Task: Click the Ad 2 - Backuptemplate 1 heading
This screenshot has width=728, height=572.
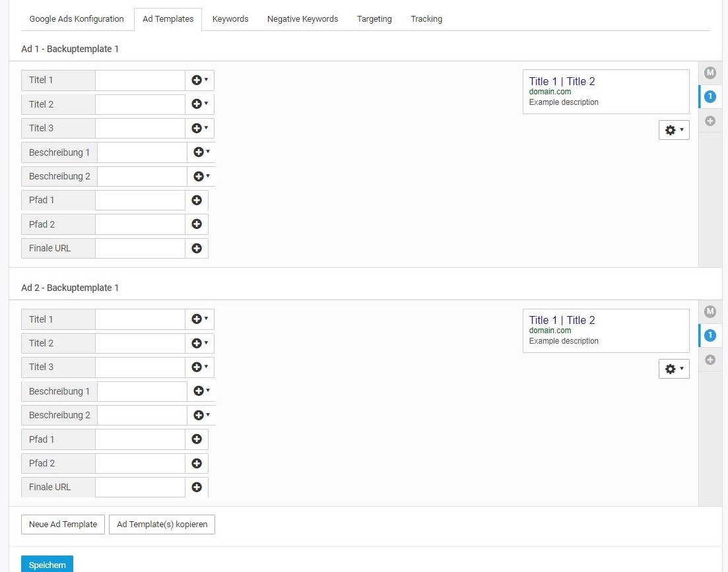Action: pyautogui.click(x=70, y=288)
